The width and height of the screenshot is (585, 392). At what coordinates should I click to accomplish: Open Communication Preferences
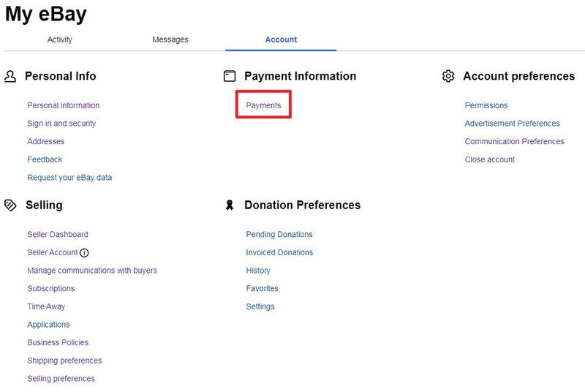[x=514, y=142]
